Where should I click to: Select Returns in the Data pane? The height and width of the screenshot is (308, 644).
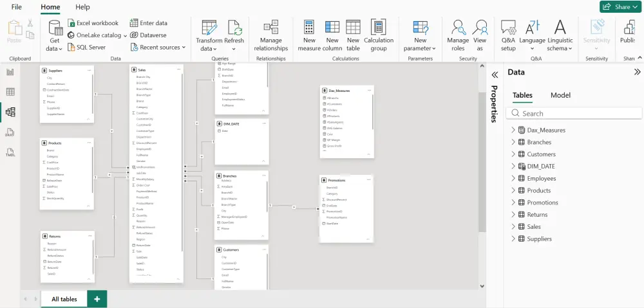(x=537, y=215)
